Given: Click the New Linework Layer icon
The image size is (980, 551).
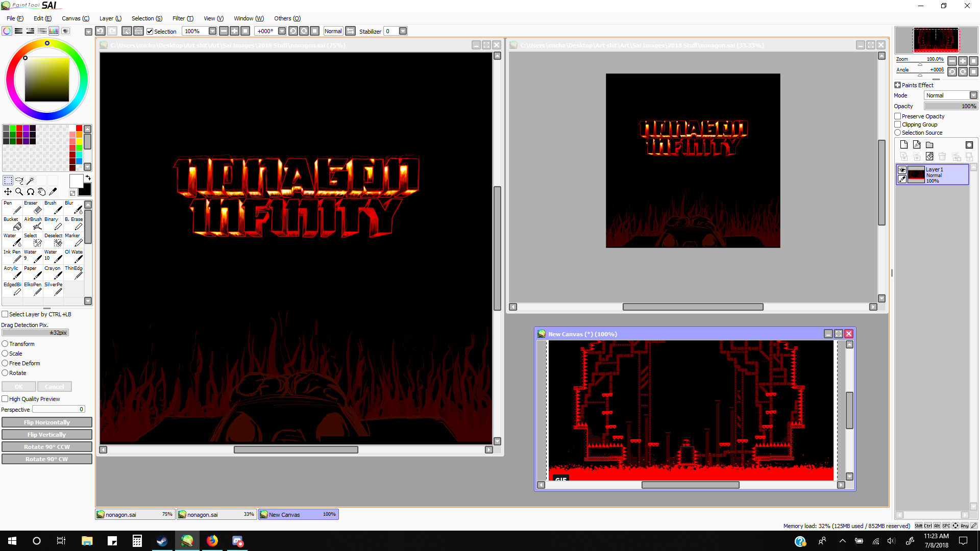Looking at the screenshot, I should pos(917,145).
